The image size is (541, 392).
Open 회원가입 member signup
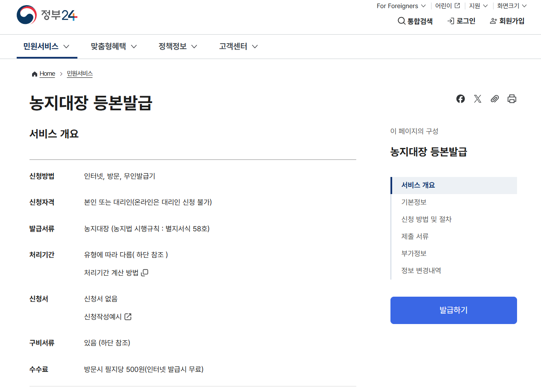(x=507, y=21)
